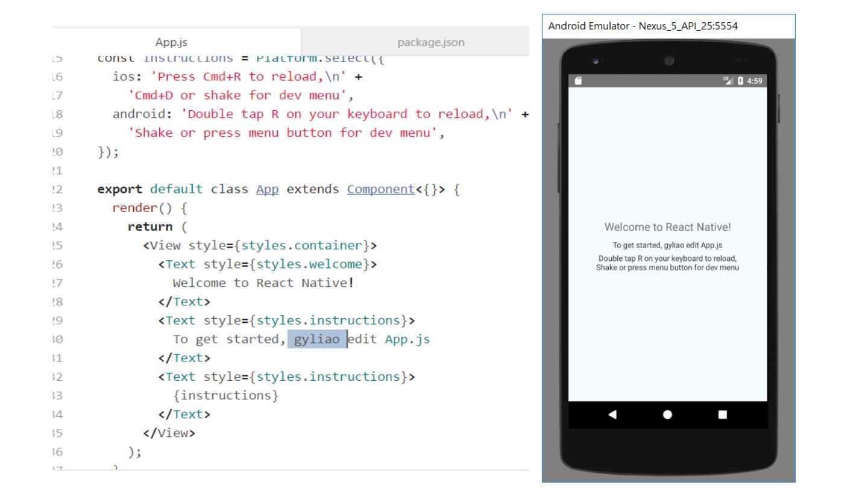Click the {instructions} expression in code

pyautogui.click(x=225, y=395)
